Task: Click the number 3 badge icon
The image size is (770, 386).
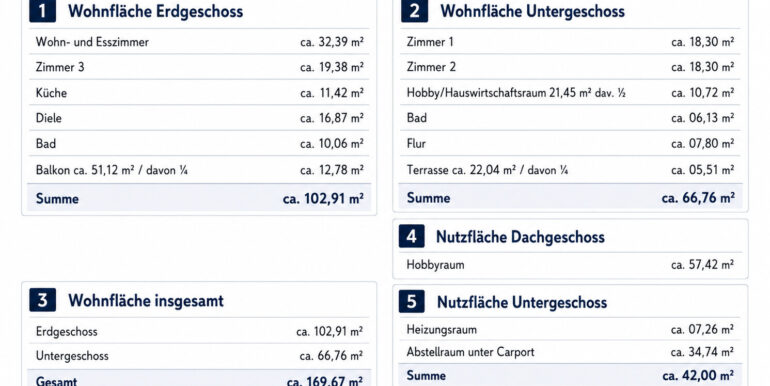Action: click(x=42, y=300)
